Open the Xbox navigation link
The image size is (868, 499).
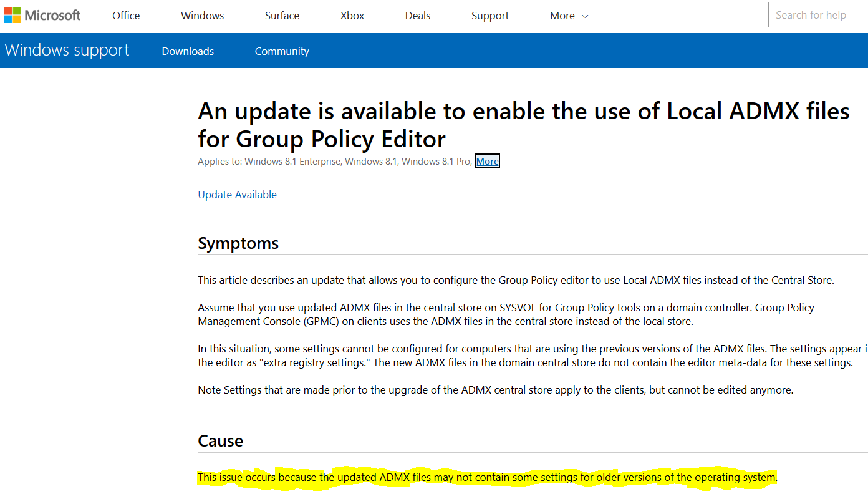tap(352, 16)
